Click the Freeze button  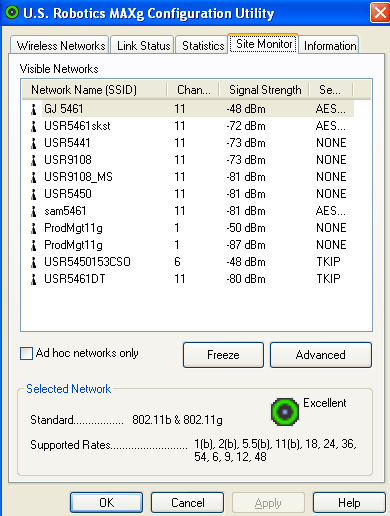(x=223, y=355)
